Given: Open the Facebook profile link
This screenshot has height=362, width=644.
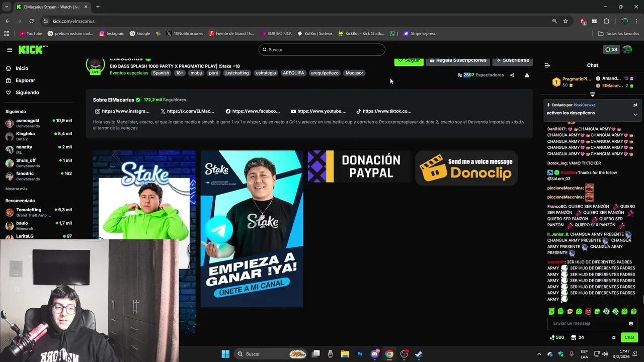Looking at the screenshot, I should 253,111.
